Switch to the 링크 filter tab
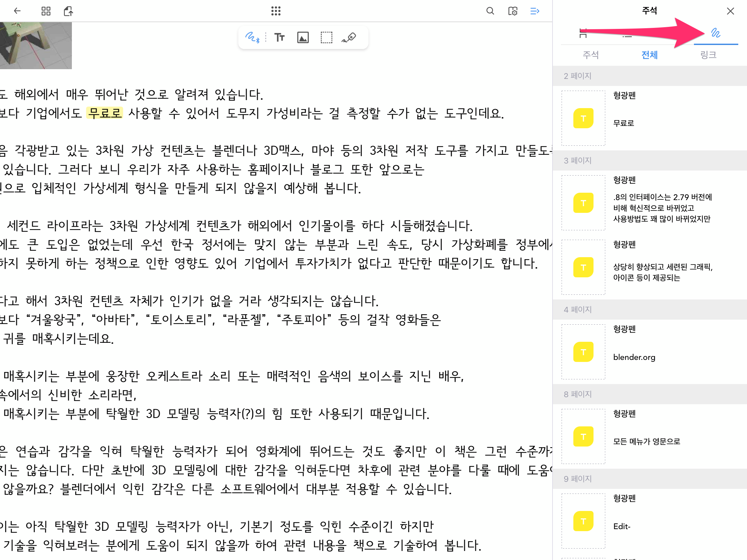747x560 pixels. click(x=708, y=55)
